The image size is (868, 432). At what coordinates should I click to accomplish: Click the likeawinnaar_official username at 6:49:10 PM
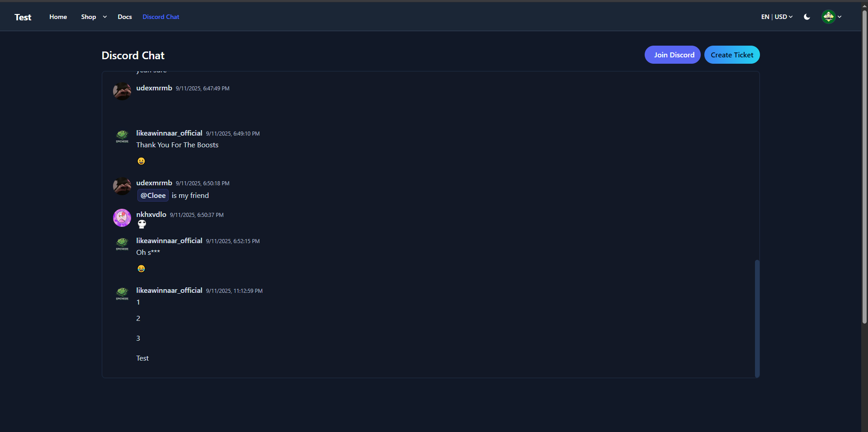(169, 133)
